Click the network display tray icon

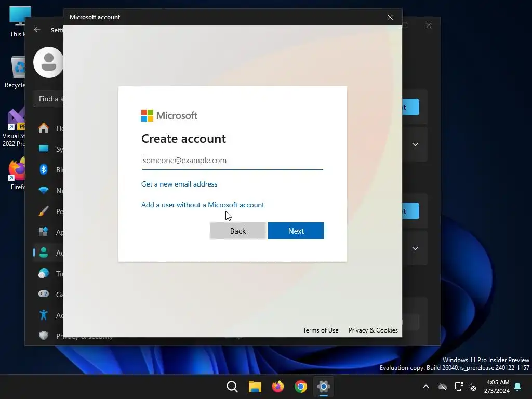459,387
